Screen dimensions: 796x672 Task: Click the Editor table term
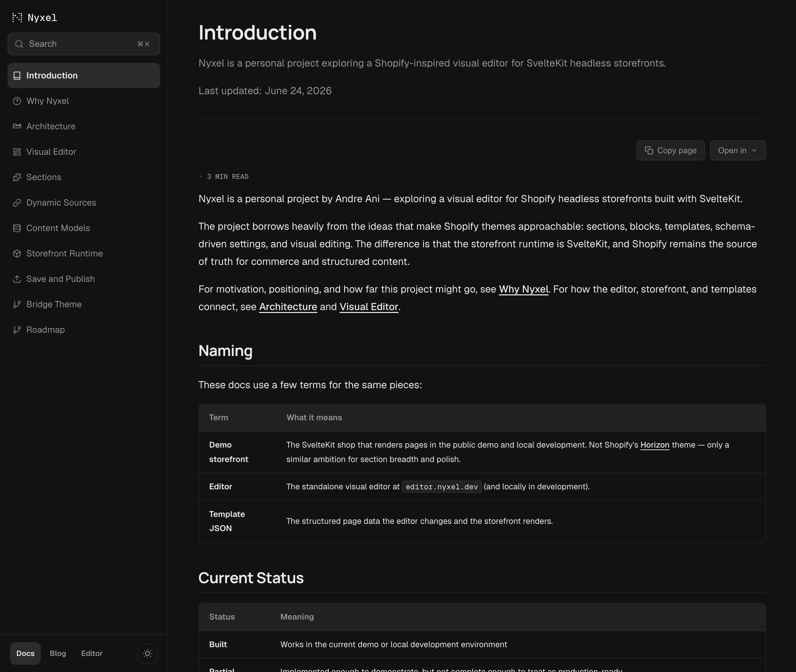(x=221, y=487)
